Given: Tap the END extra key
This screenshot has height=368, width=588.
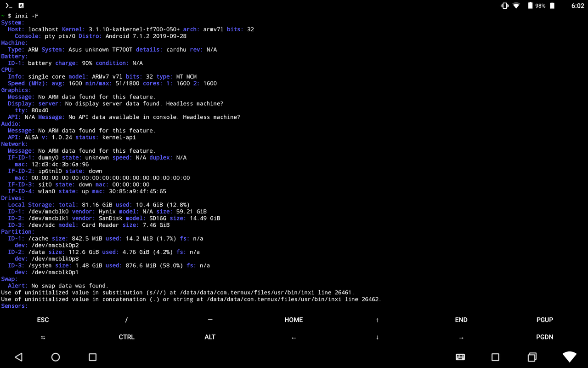Looking at the screenshot, I should (461, 320).
